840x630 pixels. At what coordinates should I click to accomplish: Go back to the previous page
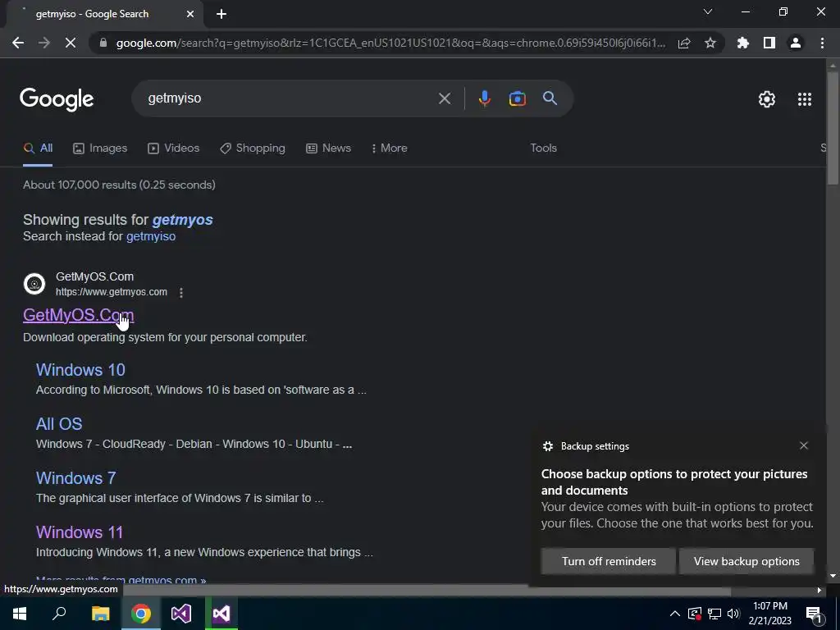(18, 43)
